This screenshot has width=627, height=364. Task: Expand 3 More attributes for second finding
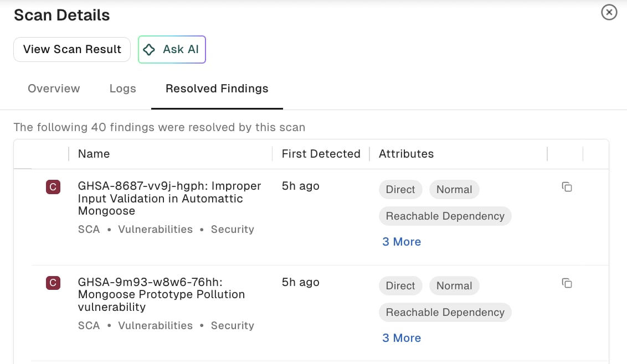click(402, 338)
